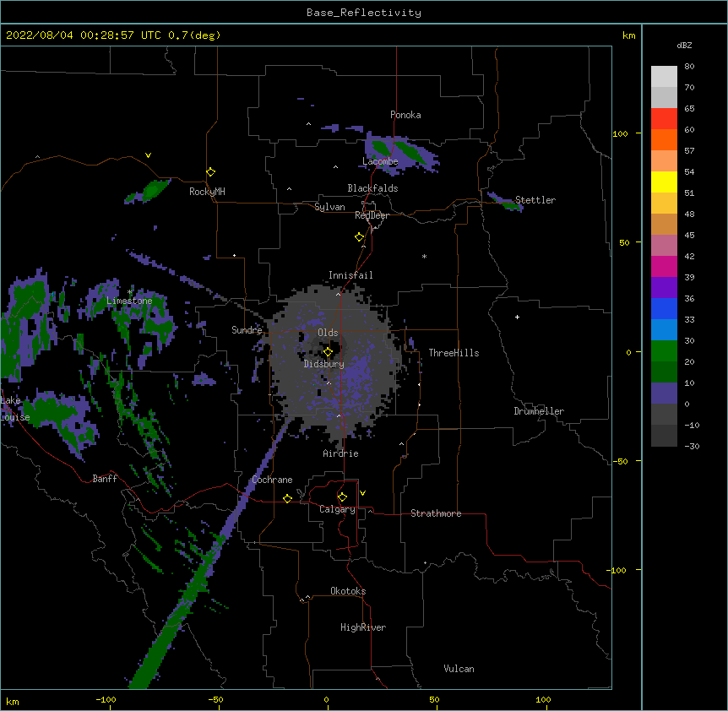Click the Olds town label

click(x=328, y=333)
